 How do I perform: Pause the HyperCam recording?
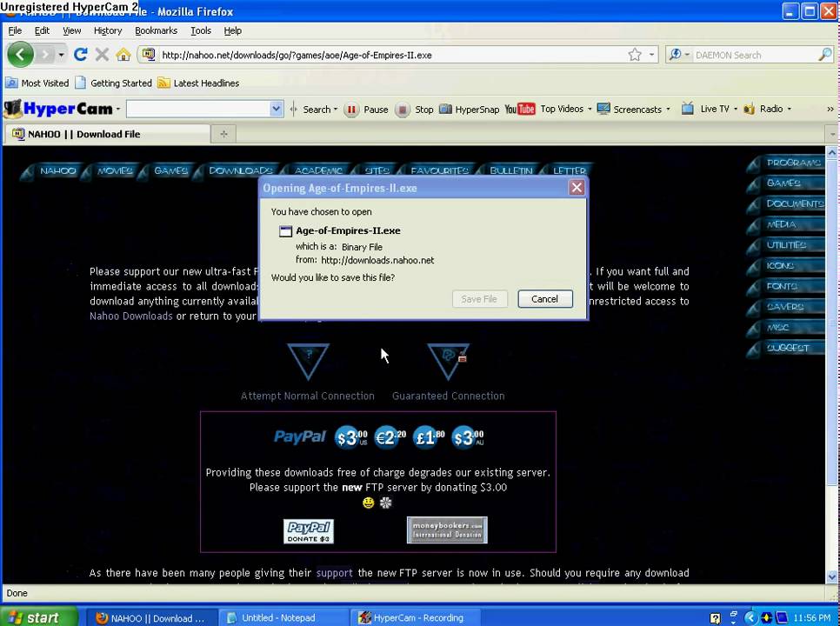366,110
